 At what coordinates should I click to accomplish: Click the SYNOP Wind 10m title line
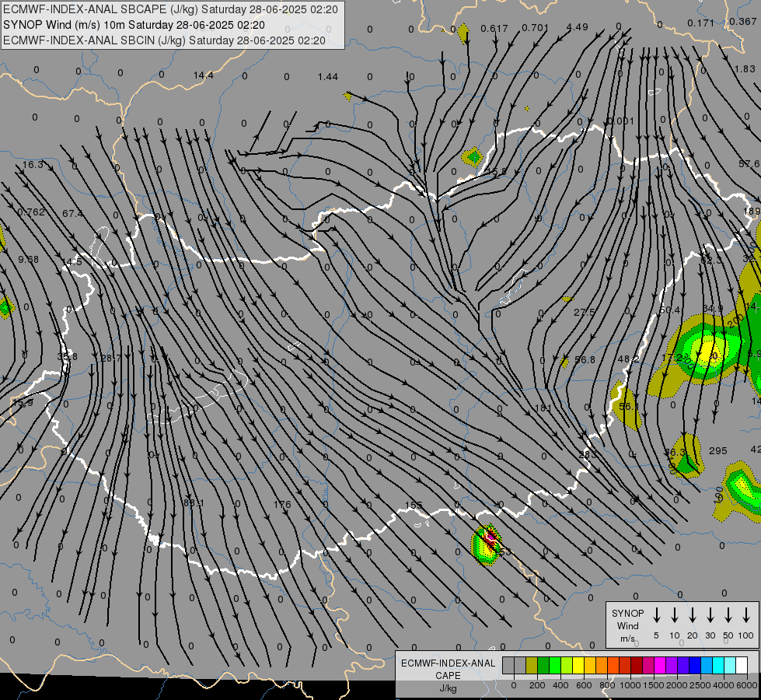[134, 25]
